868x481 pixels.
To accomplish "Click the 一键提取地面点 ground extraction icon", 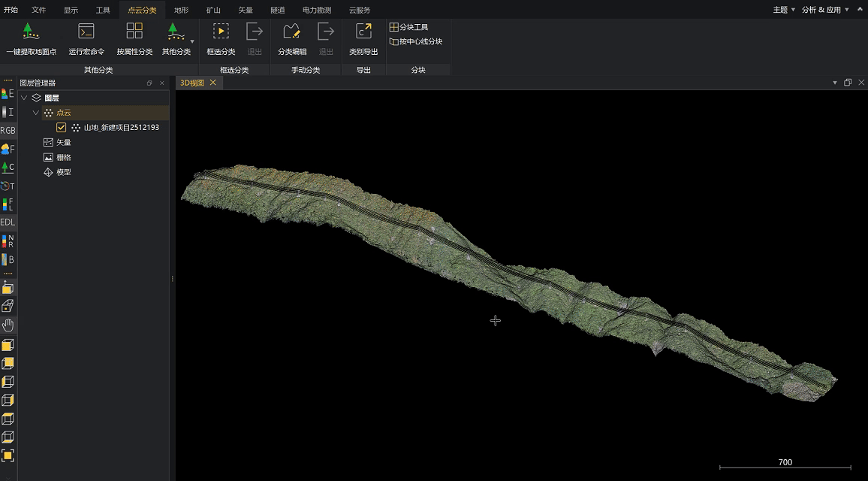I will pyautogui.click(x=31, y=32).
